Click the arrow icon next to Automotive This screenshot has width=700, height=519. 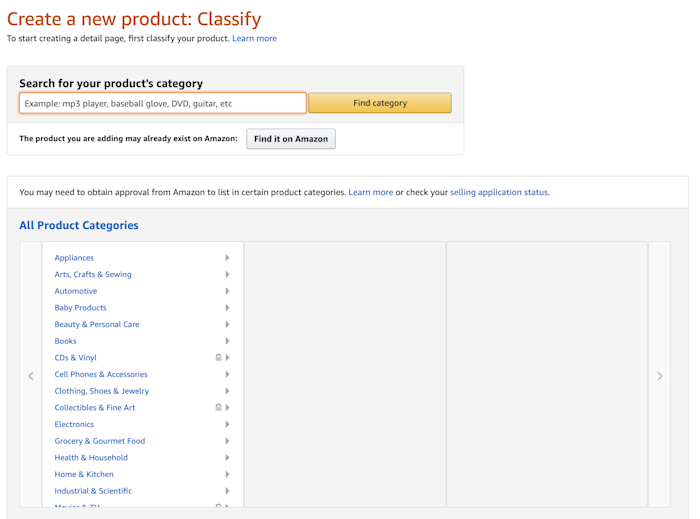pyautogui.click(x=228, y=291)
